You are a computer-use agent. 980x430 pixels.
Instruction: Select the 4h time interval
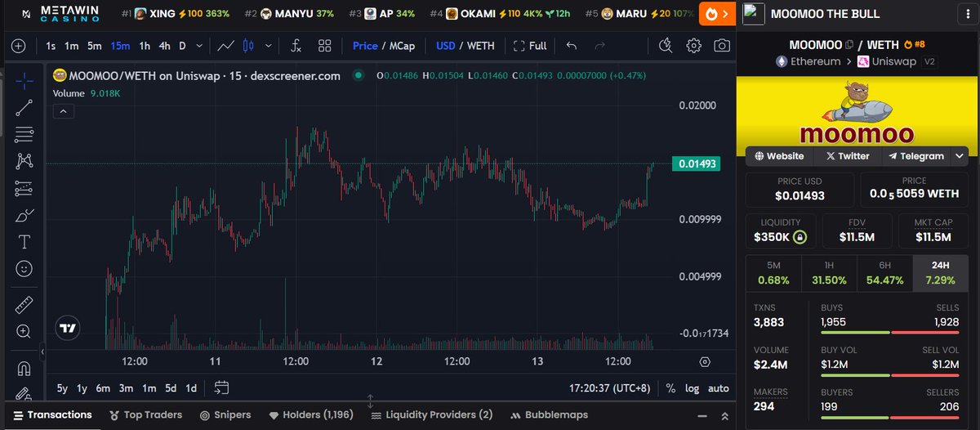pos(164,46)
